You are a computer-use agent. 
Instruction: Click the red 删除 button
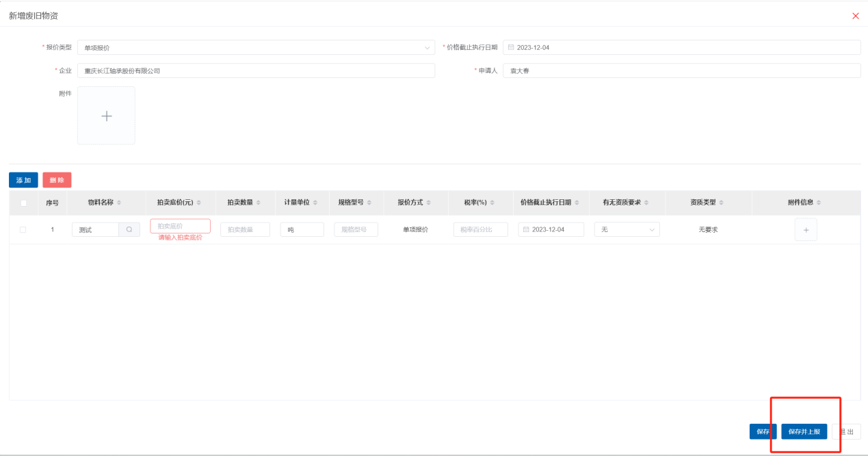57,180
